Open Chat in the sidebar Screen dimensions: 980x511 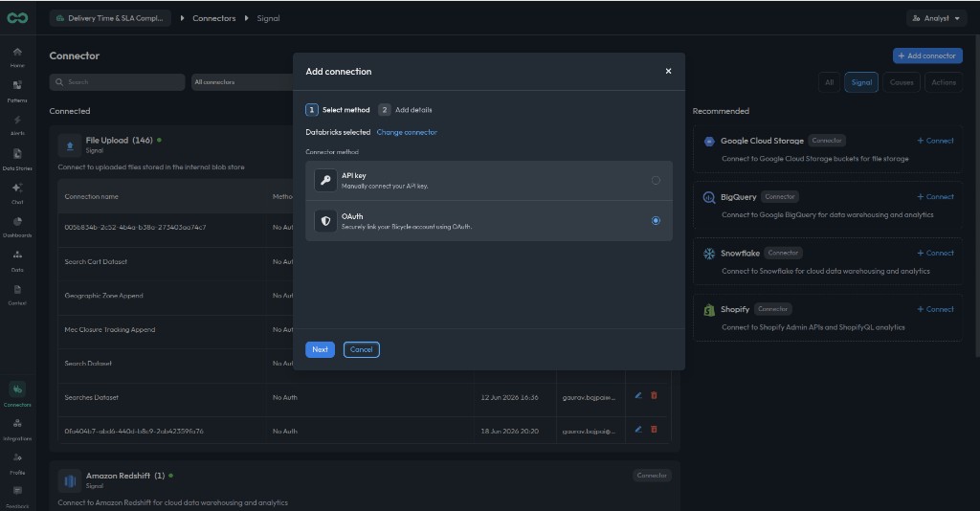coord(17,193)
